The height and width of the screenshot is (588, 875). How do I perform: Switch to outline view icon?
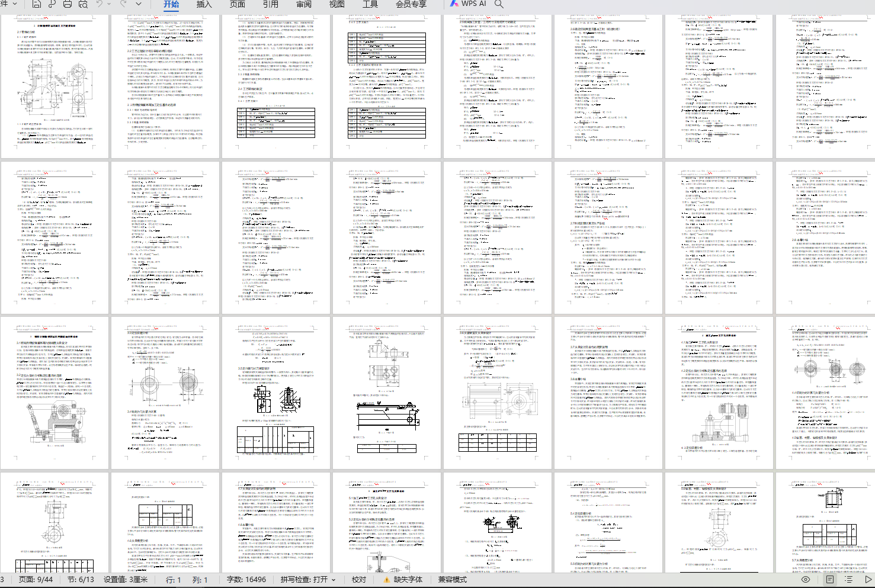point(849,580)
